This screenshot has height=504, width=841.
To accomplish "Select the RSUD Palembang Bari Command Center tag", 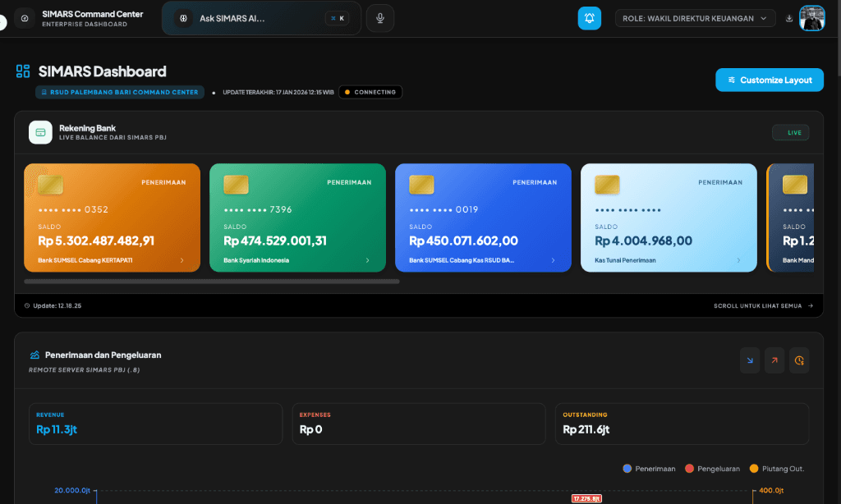I will click(119, 92).
